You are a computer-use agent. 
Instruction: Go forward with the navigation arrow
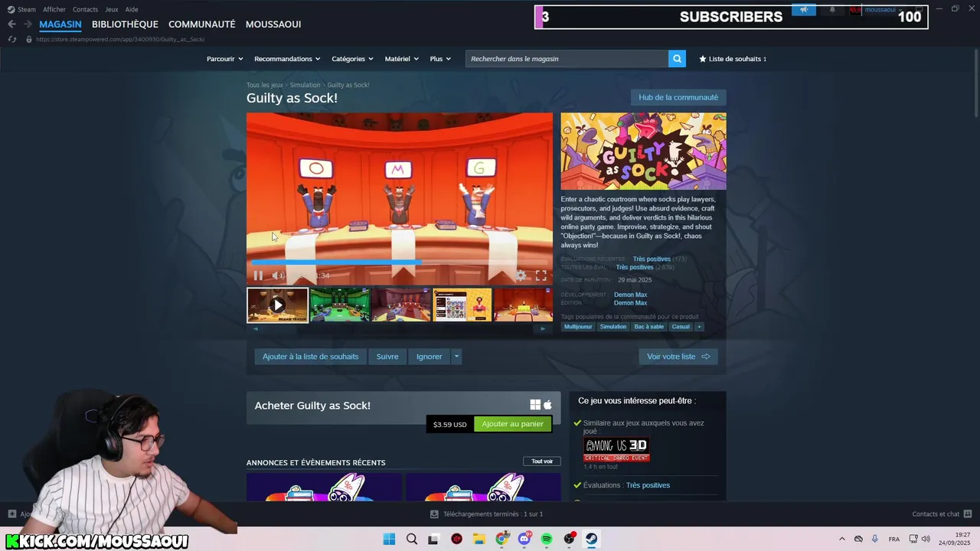coord(28,24)
